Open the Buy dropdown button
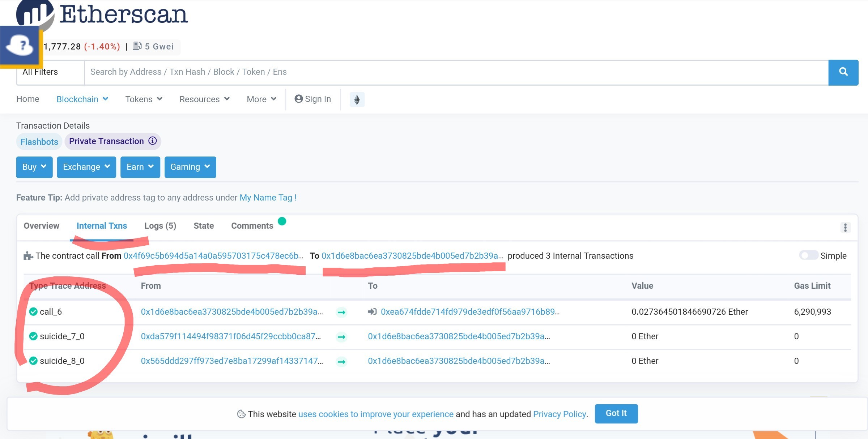This screenshot has width=868, height=439. click(x=34, y=167)
